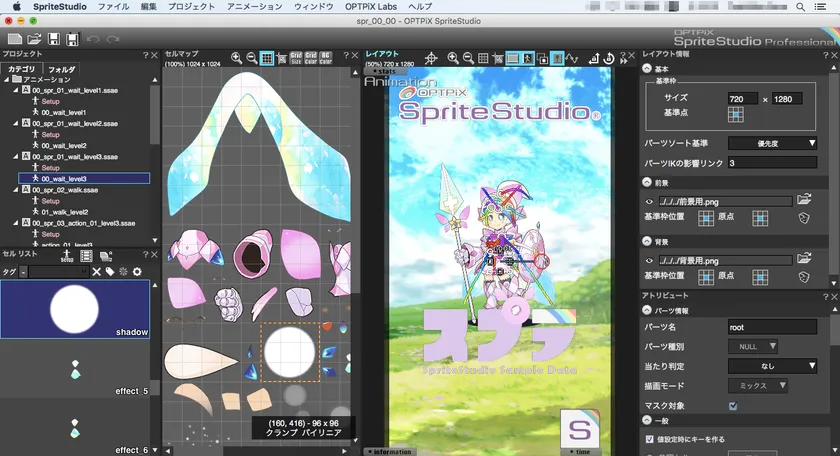Screen dimensions: 840x456
Task: Switch to the フォルダ tab
Action: 61,69
